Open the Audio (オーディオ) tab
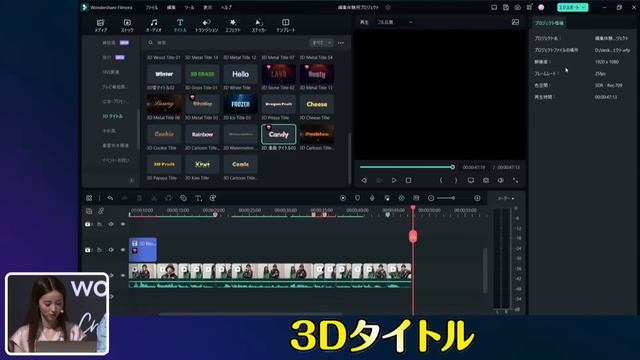640x360 pixels. coord(153,25)
